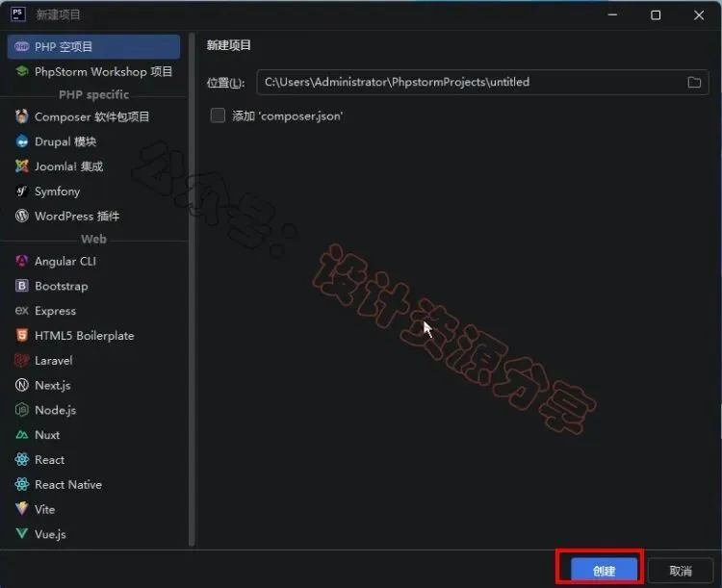Choose 'Drupal 模块' project type

[93, 141]
